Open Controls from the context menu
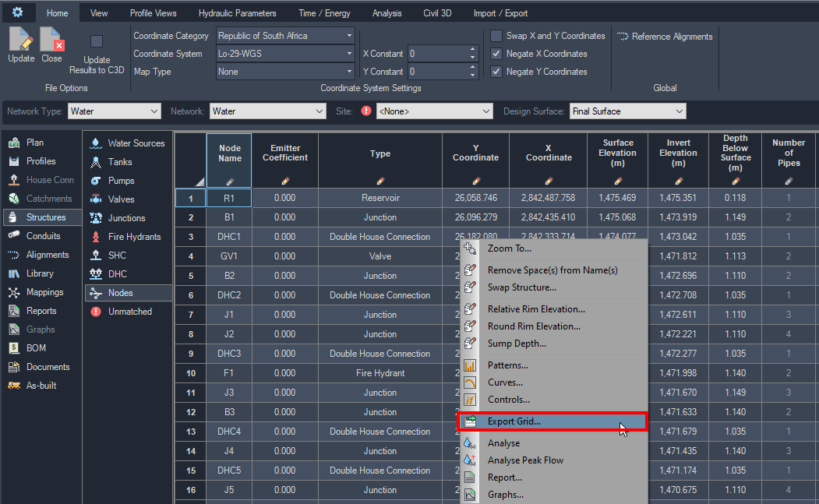 [553, 400]
